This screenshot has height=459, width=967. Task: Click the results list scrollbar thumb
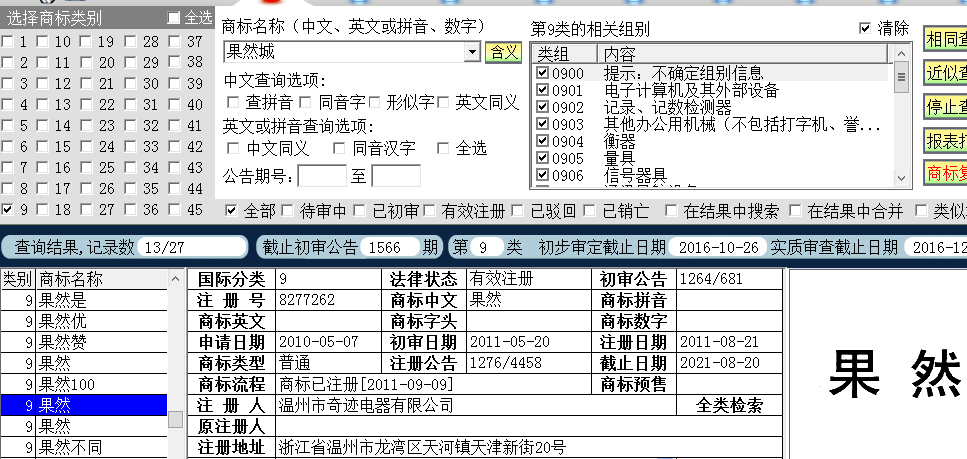[176, 420]
